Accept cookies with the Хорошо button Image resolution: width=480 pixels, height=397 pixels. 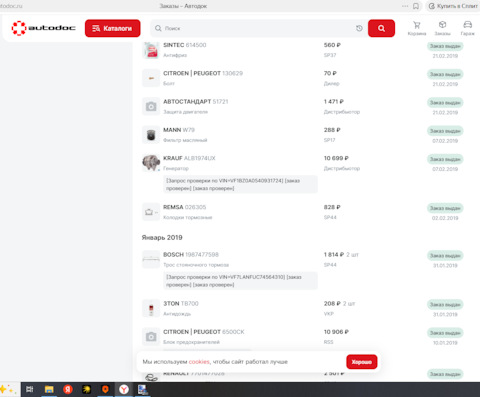coord(362,362)
